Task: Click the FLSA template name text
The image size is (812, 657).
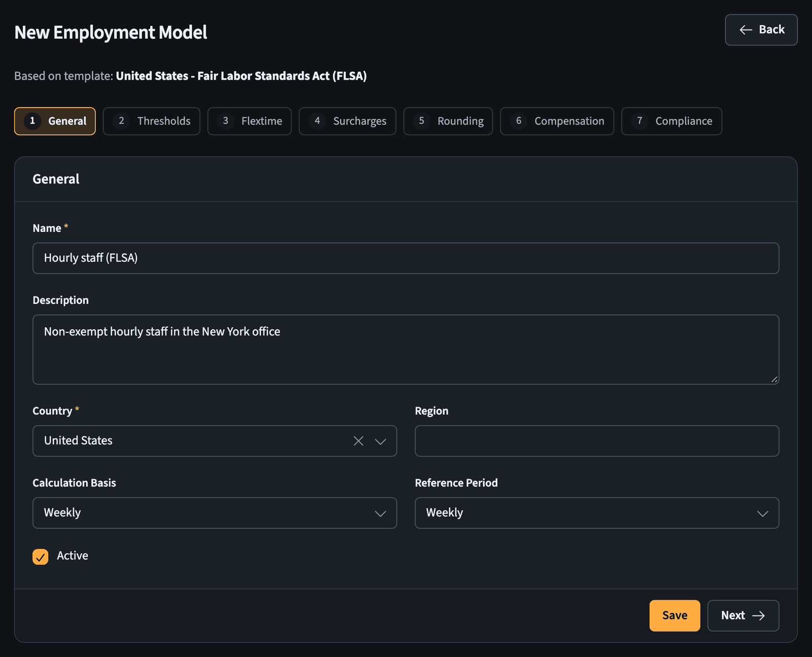Action: tap(241, 76)
